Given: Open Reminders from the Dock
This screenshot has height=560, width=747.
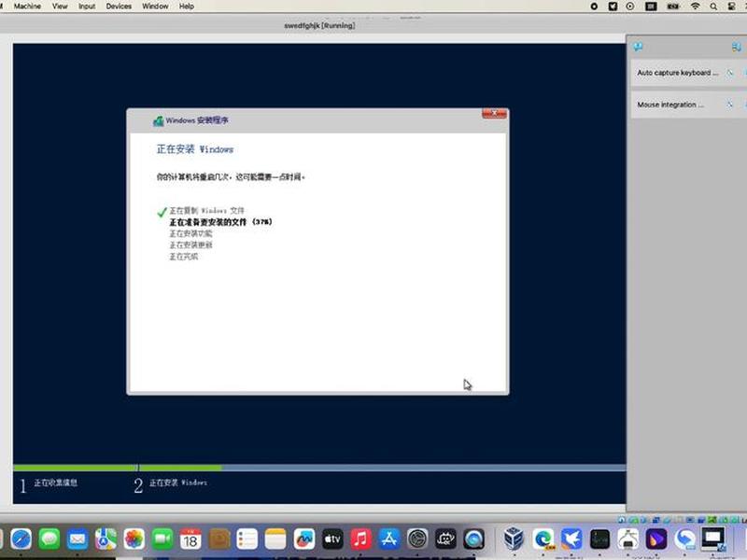Looking at the screenshot, I should point(247,539).
